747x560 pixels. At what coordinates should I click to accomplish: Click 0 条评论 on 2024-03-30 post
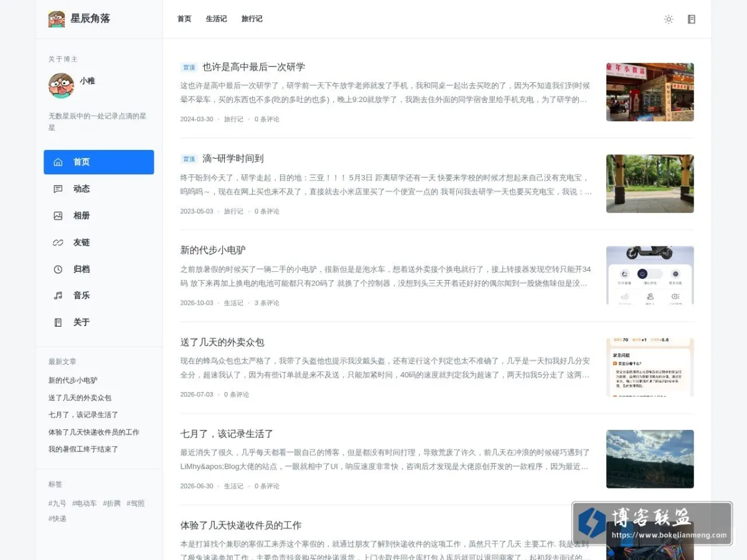pyautogui.click(x=267, y=119)
